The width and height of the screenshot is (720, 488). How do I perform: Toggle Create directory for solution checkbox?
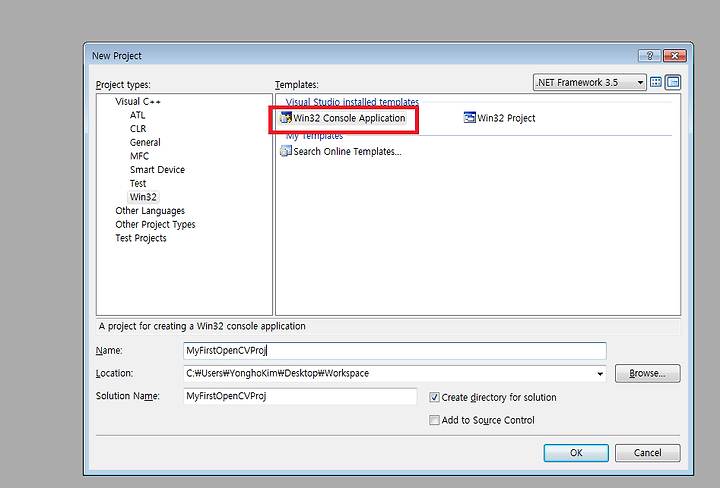click(434, 397)
